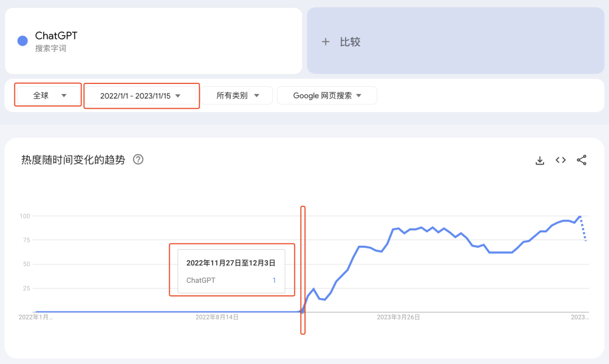Click the 2022年11月27日至12月3日 tooltip
The height and width of the screenshot is (364, 609).
coord(231,263)
